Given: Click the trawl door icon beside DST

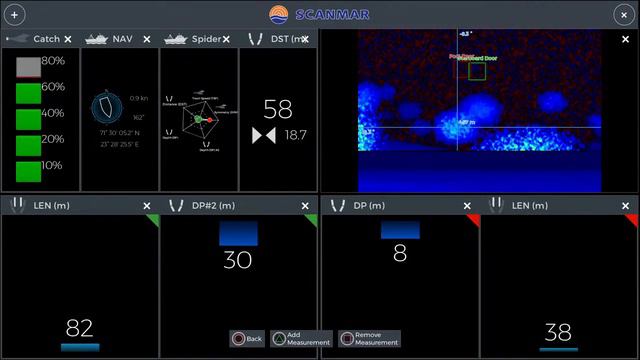Looking at the screenshot, I should (256, 39).
